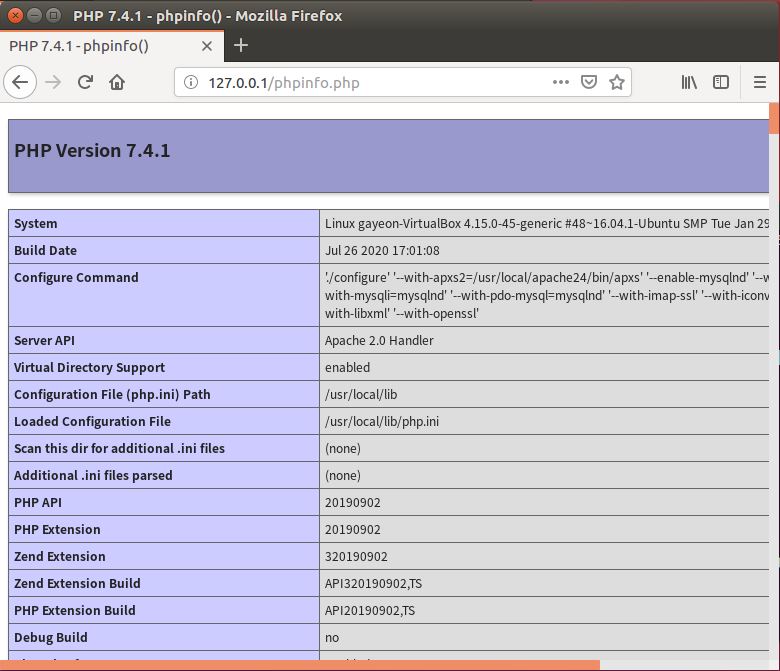Click the API20190902,TS value
The height and width of the screenshot is (671, 780).
[370, 611]
